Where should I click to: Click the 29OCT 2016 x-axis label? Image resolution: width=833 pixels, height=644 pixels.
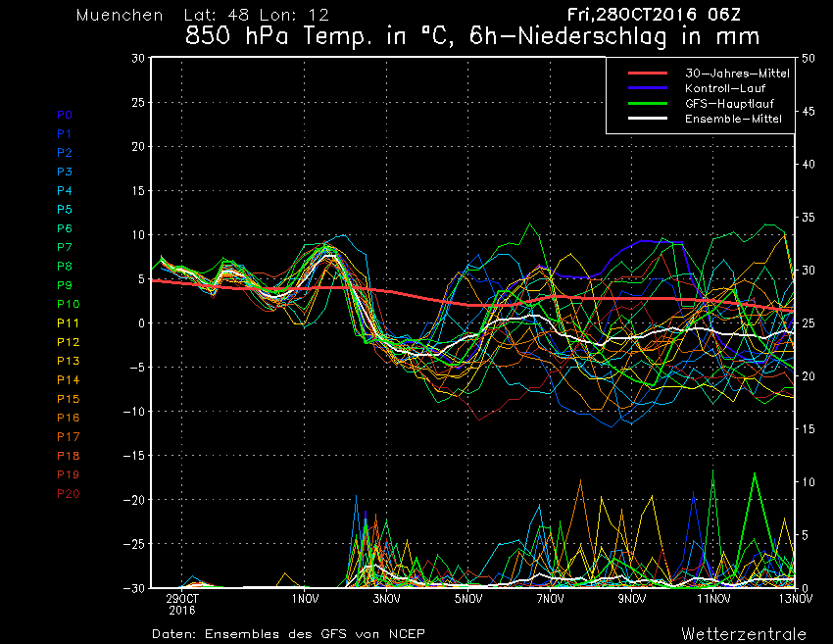182,604
